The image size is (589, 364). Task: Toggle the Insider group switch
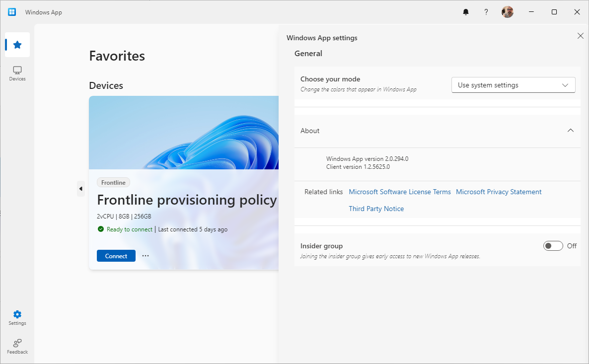[x=553, y=246]
